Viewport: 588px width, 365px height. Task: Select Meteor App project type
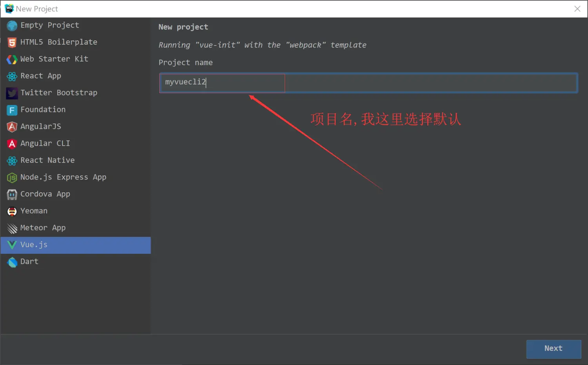coord(75,228)
